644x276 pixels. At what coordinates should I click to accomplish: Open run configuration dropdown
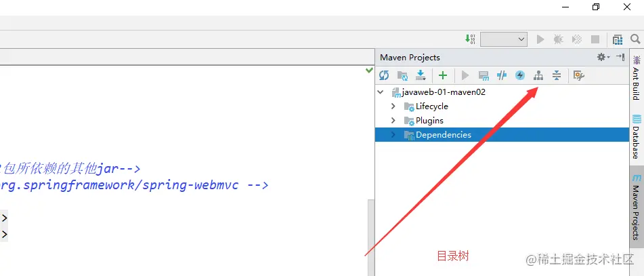[x=504, y=39]
